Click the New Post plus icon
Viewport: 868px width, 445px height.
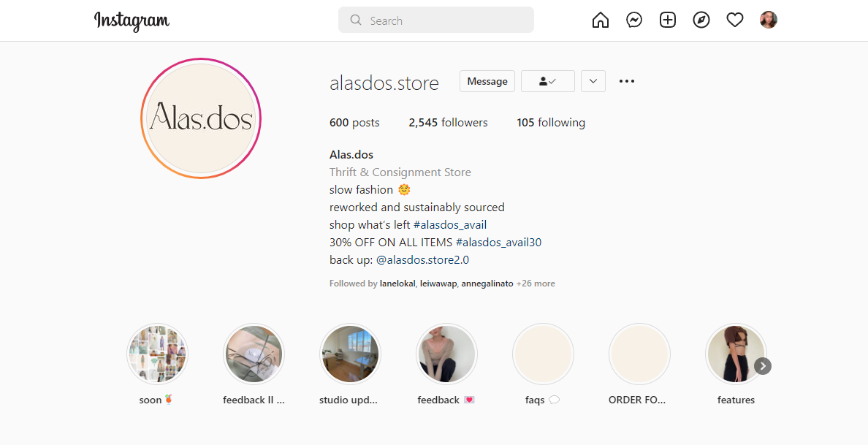[668, 20]
